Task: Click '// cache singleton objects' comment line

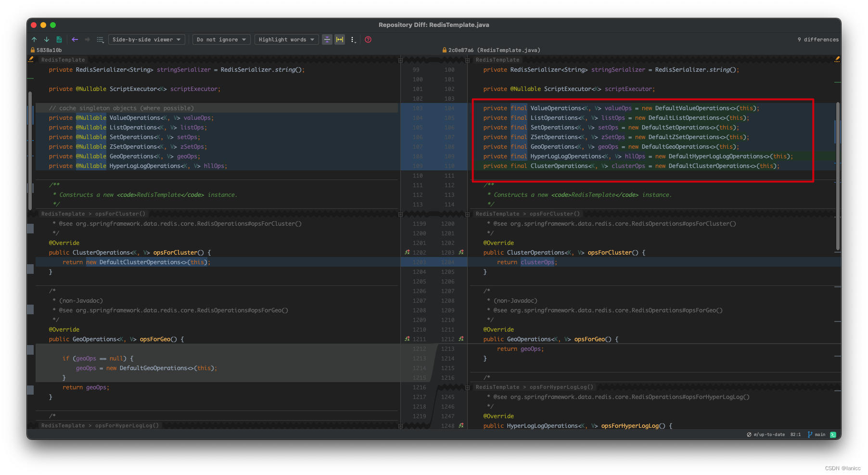Action: (x=121, y=108)
